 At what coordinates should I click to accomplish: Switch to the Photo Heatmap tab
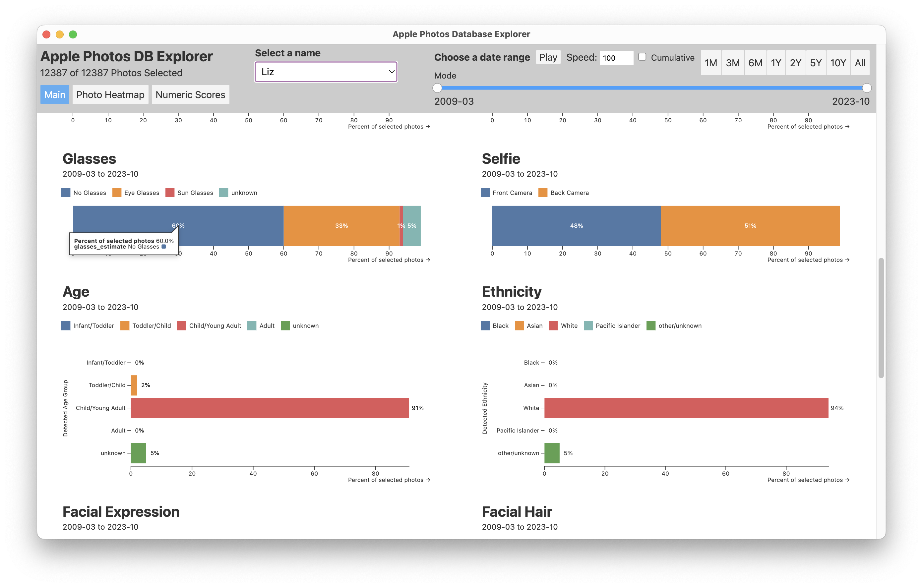point(110,95)
